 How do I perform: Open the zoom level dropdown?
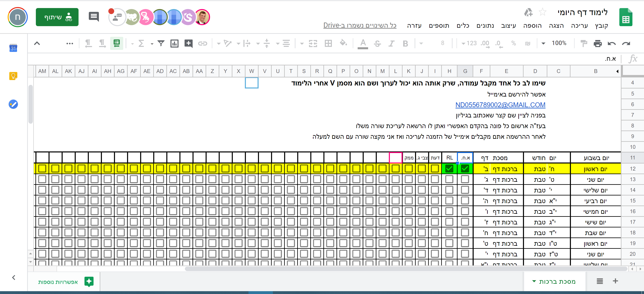click(x=555, y=43)
